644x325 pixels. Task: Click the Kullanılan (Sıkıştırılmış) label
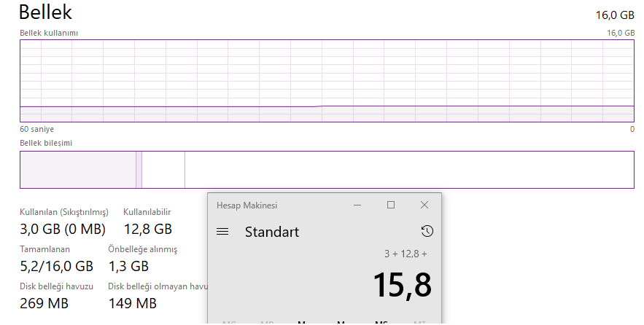click(x=64, y=212)
